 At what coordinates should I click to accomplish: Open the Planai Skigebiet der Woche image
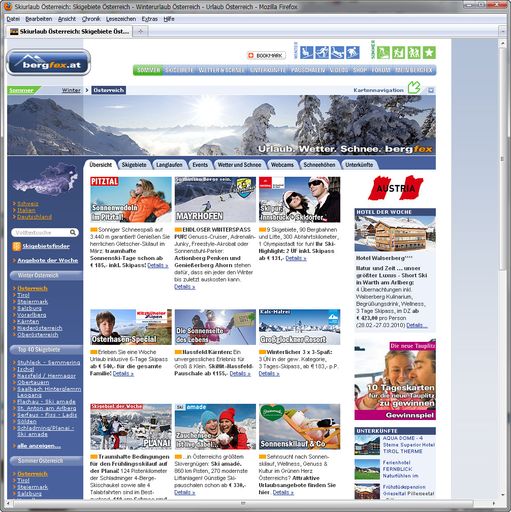[x=131, y=427]
